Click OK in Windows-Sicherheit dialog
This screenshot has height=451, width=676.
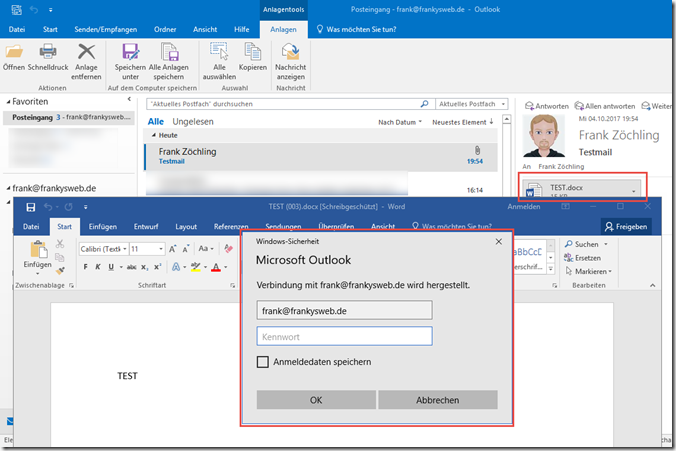pyautogui.click(x=316, y=400)
